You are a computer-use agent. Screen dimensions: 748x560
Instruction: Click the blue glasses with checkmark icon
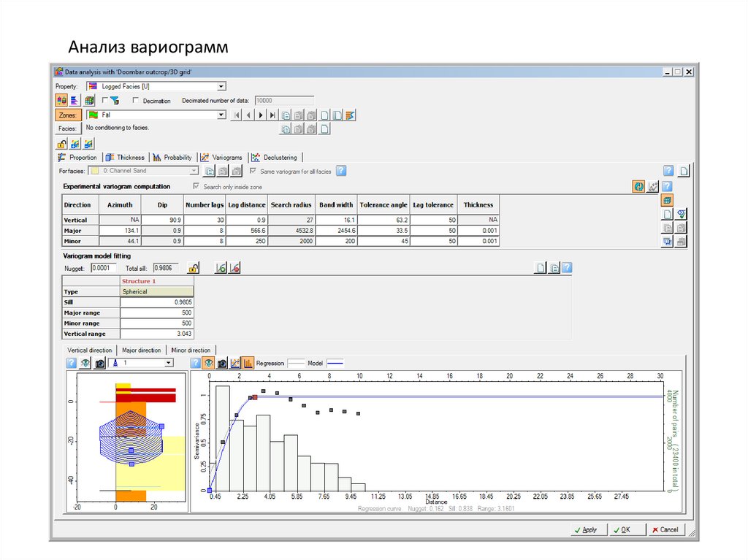682,214
